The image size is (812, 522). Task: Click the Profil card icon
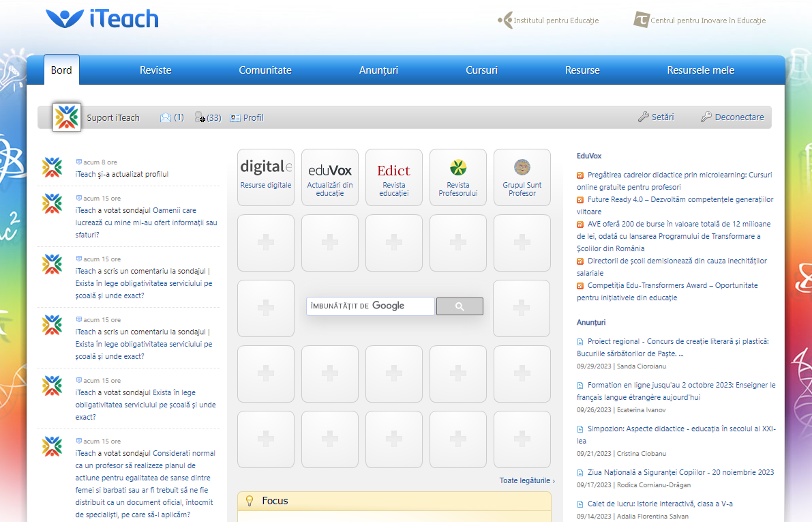click(235, 118)
